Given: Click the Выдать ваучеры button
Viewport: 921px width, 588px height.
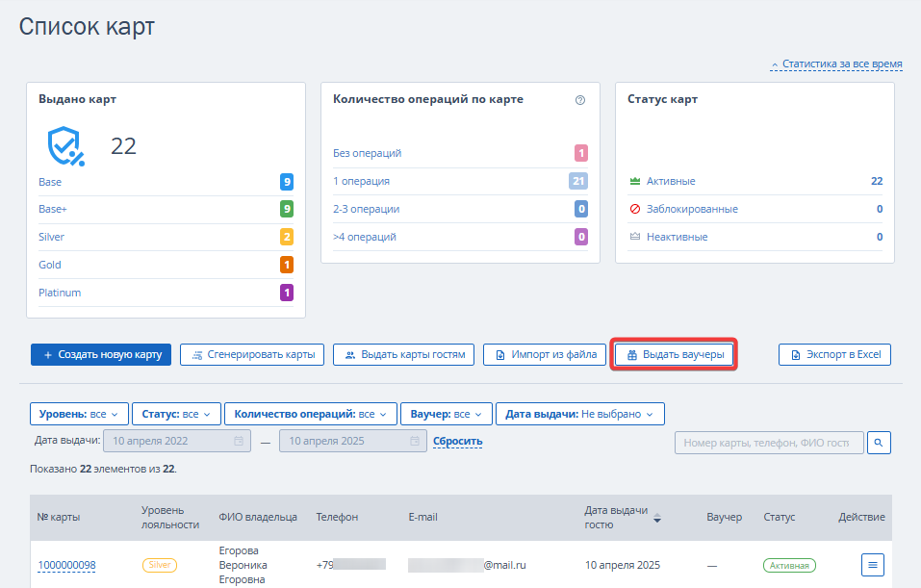Looking at the screenshot, I should (x=675, y=355).
